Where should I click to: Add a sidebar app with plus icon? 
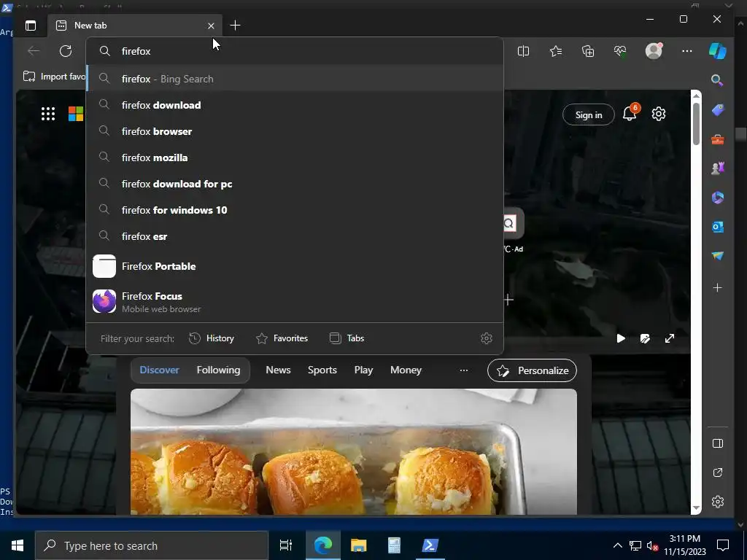point(718,287)
